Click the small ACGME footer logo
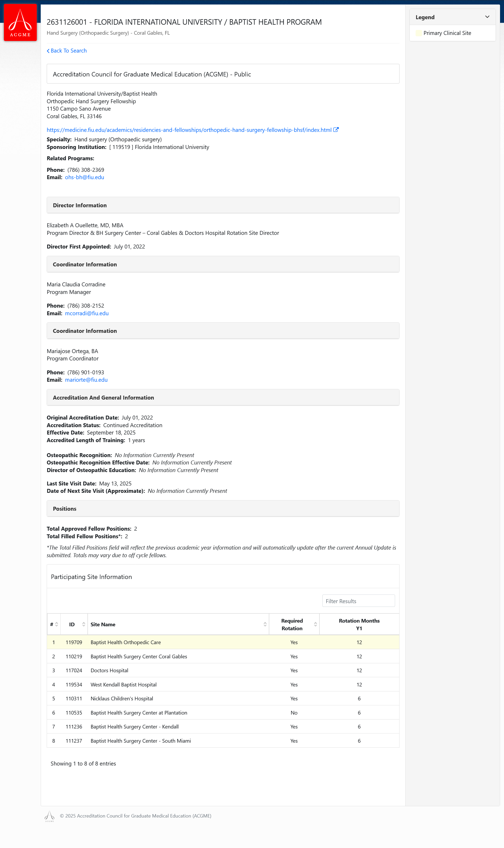Viewport: 504px width, 848px height. coord(50,816)
